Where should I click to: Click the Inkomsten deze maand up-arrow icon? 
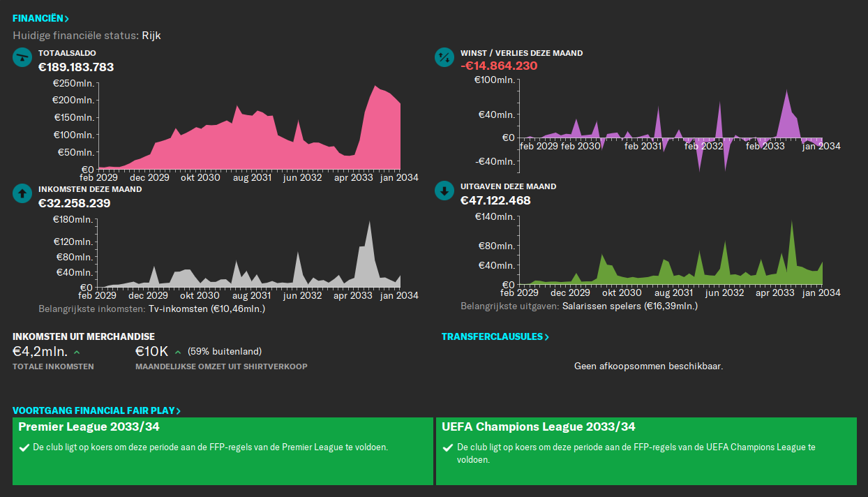tap(20, 193)
